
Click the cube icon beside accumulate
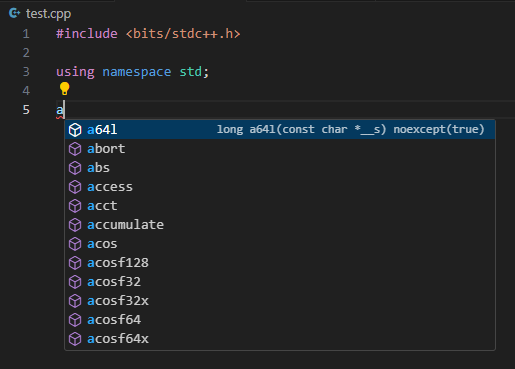point(75,225)
